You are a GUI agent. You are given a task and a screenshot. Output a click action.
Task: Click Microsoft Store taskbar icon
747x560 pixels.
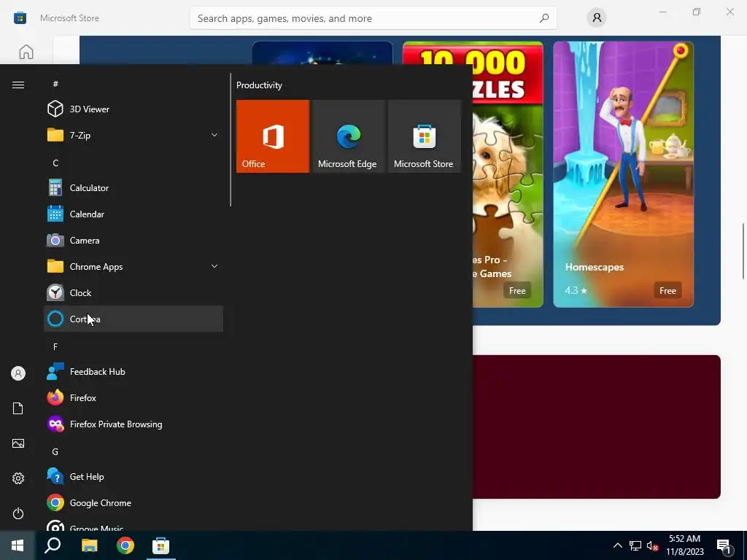(160, 545)
